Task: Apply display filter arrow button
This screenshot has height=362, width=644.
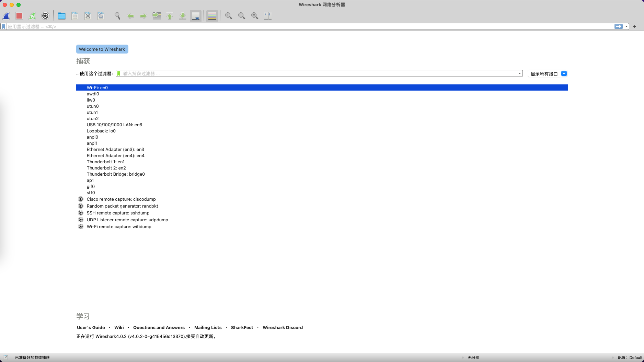Action: [619, 26]
